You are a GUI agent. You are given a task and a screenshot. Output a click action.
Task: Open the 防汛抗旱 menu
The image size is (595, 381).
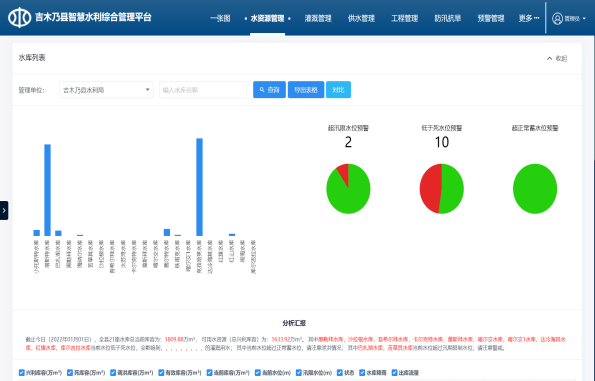pos(448,18)
